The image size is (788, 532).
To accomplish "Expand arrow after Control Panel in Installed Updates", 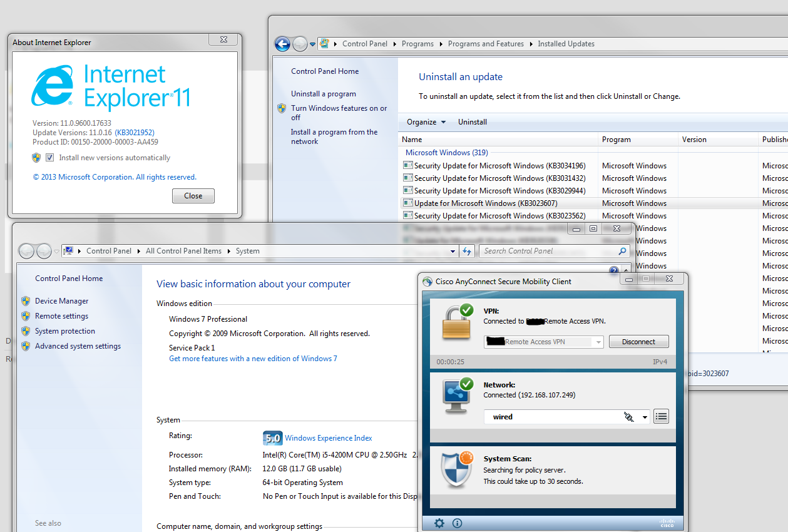I will pyautogui.click(x=395, y=44).
